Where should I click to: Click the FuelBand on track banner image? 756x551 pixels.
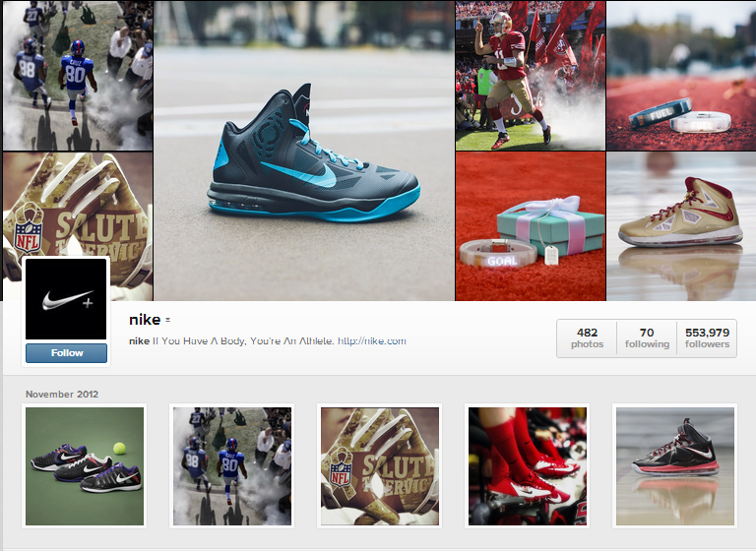(681, 76)
